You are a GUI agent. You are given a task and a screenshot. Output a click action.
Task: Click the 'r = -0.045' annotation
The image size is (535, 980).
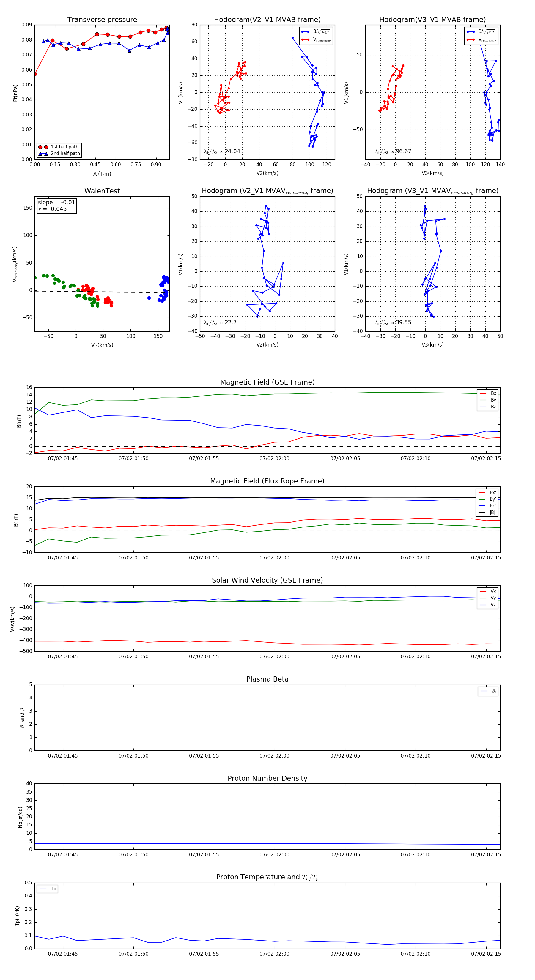(x=53, y=209)
